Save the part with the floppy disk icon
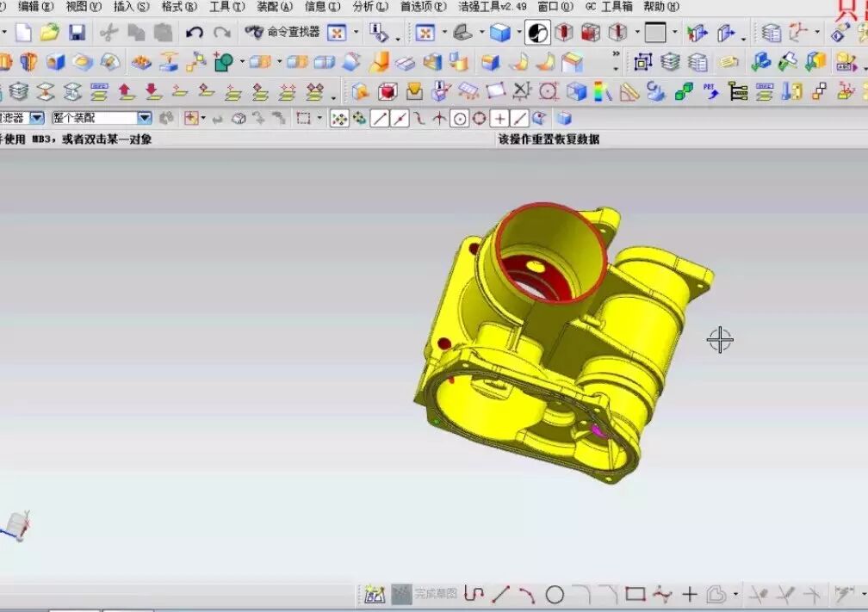 77,33
